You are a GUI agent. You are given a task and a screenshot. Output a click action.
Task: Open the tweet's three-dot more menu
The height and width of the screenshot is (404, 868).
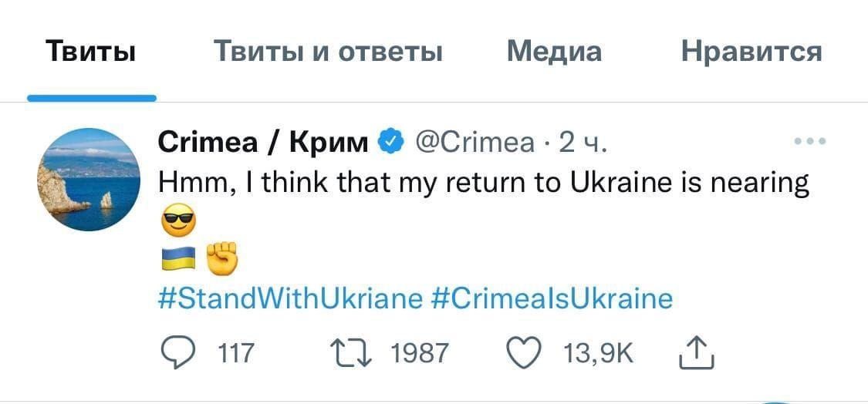[x=809, y=142]
